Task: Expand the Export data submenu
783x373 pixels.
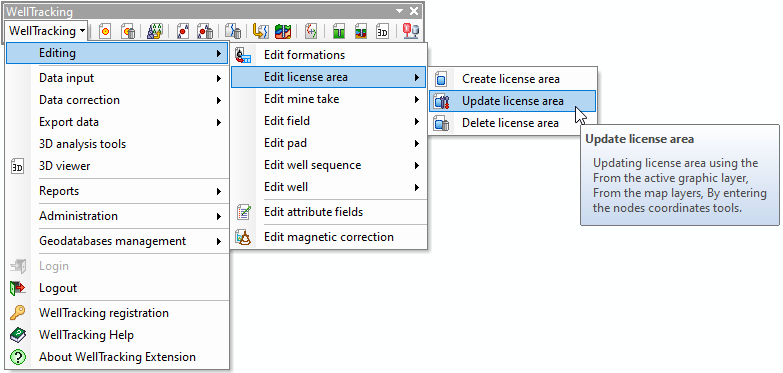Action: [x=219, y=122]
